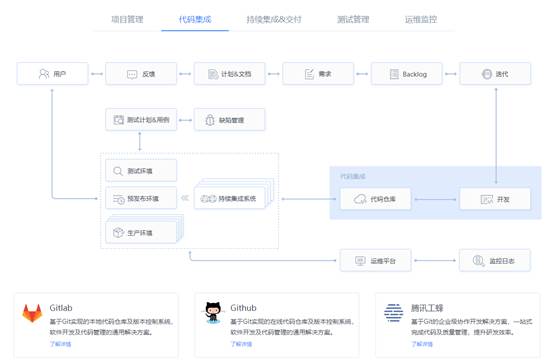Viewport: 554px width, 363px height.
Task: Click the list icon in the Backlog node
Action: coord(394,74)
